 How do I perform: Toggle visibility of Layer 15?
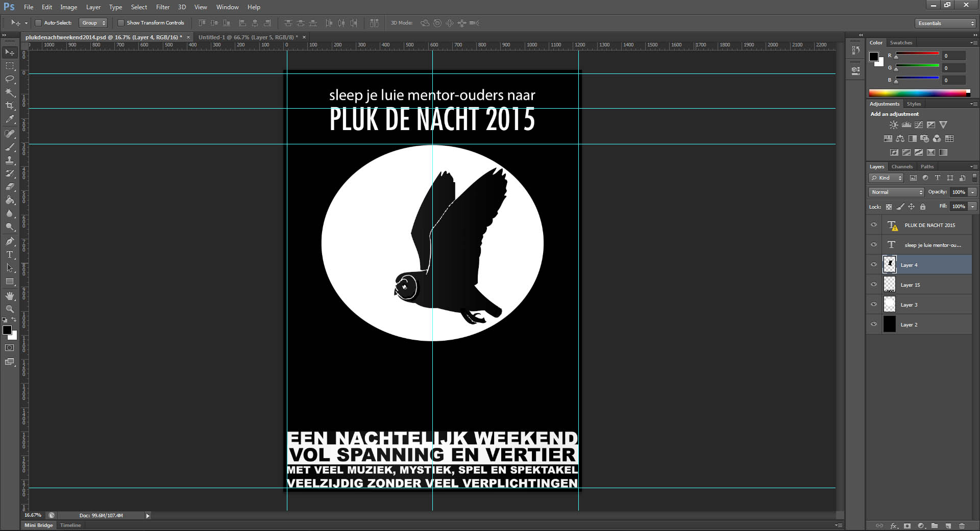tap(874, 285)
